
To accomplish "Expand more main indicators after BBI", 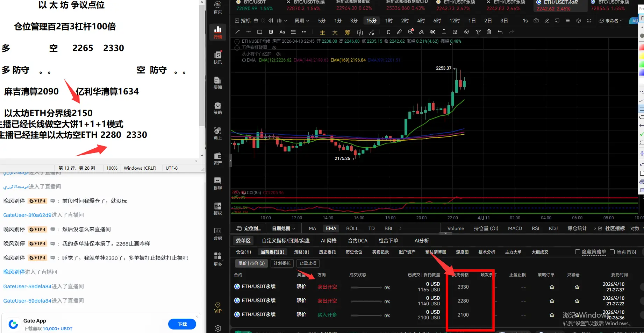I will coord(400,228).
